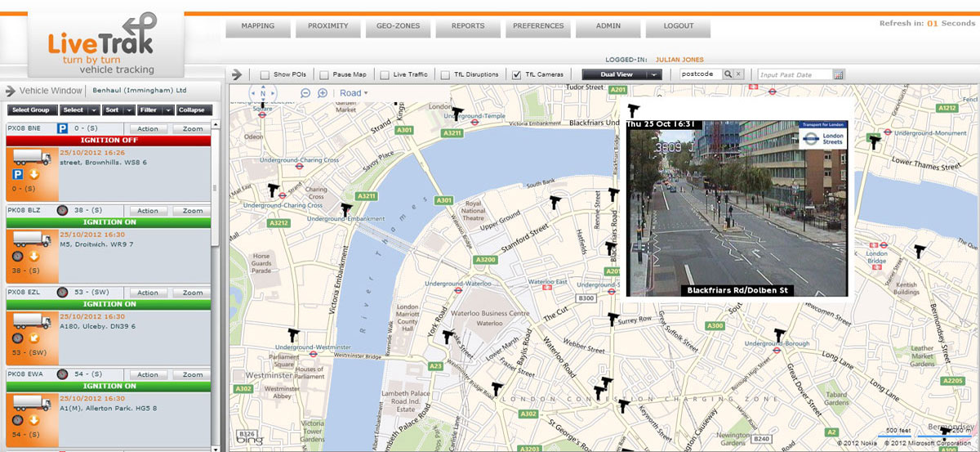The image size is (980, 452).
Task: Open the Filter dropdown
Action: tap(156, 110)
